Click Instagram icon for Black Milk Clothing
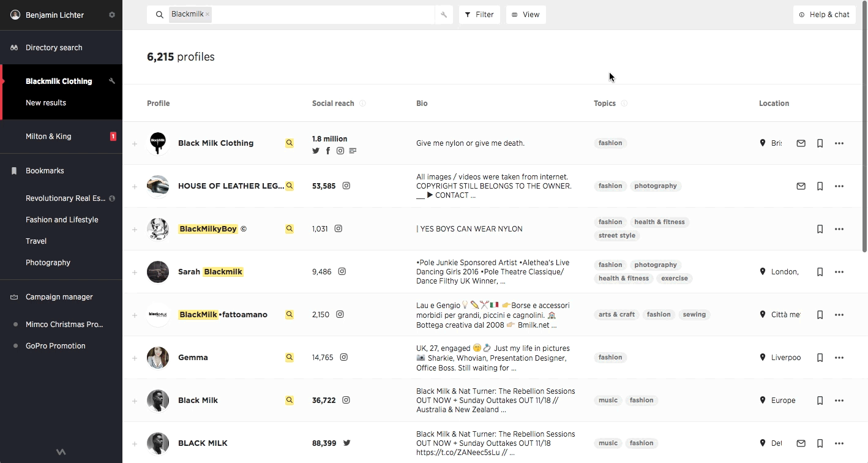 coord(340,151)
